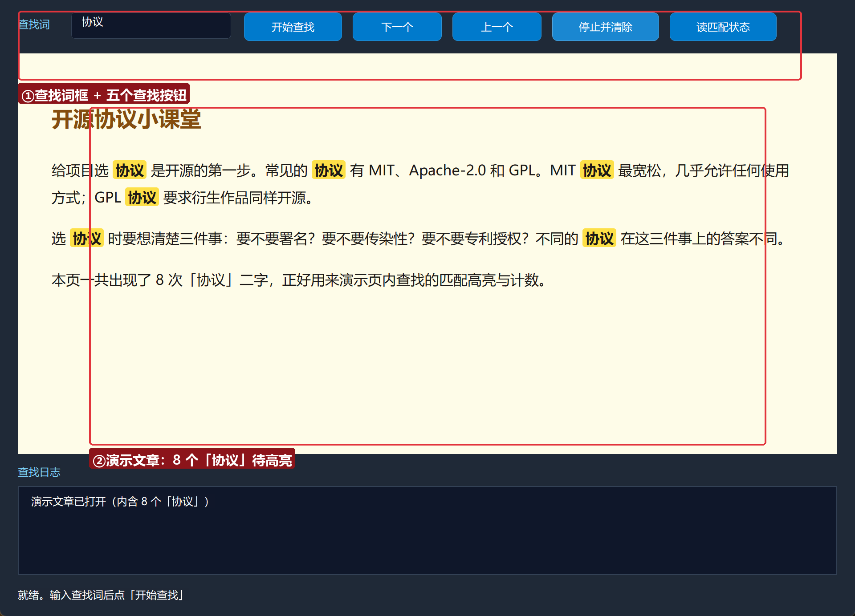Click the 开源协议小课堂 heading
The height and width of the screenshot is (616, 855).
[126, 119]
